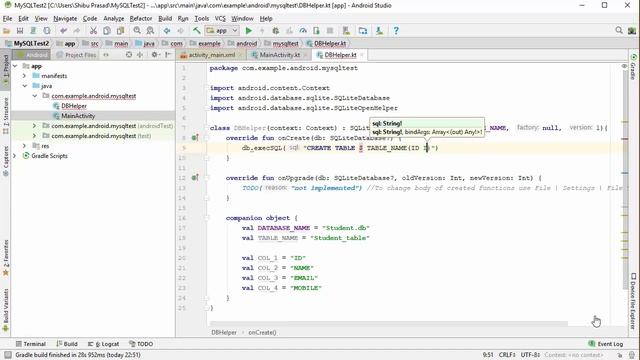The width and height of the screenshot is (640, 360).
Task: Click the Search Everywhere magnifier icon
Action: pyautogui.click(x=619, y=30)
